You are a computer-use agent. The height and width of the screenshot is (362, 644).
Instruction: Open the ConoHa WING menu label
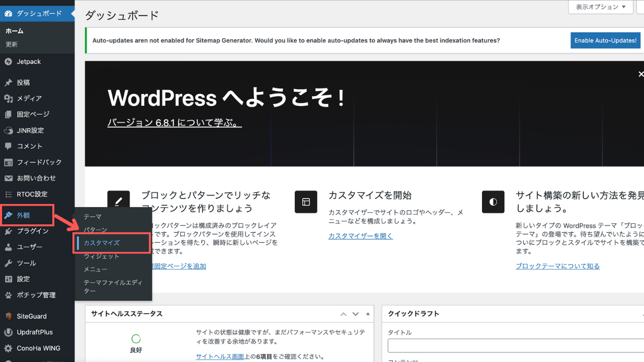click(x=38, y=348)
